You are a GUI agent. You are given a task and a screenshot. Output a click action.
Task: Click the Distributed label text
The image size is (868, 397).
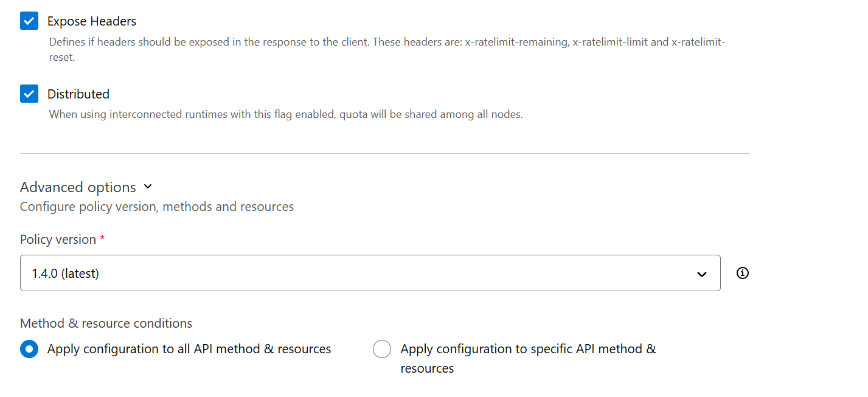click(78, 94)
